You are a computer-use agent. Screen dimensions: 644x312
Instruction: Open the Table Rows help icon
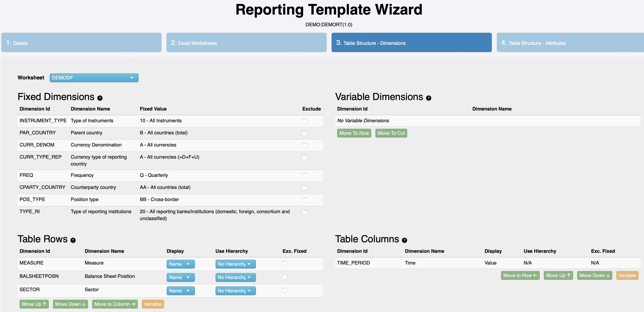pyautogui.click(x=73, y=240)
